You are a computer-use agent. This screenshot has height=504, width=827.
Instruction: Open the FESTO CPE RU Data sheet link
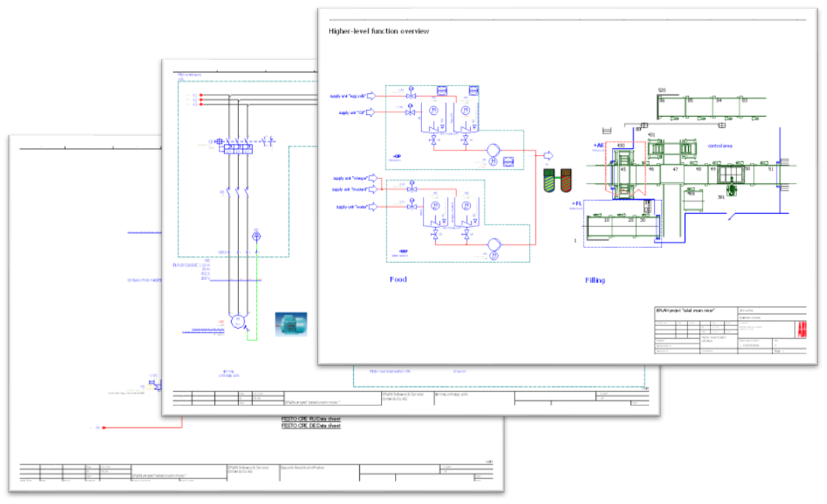click(310, 419)
